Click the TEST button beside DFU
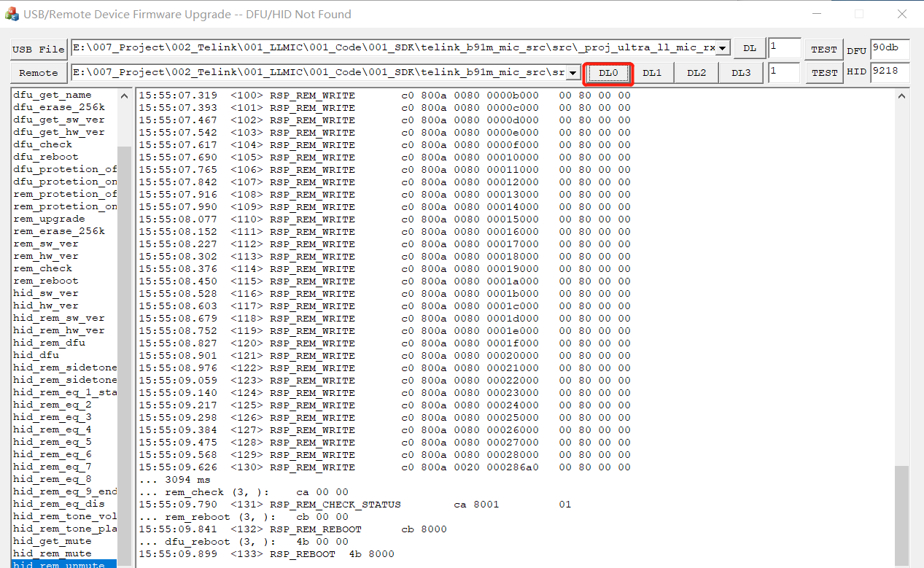924x568 pixels. click(824, 49)
